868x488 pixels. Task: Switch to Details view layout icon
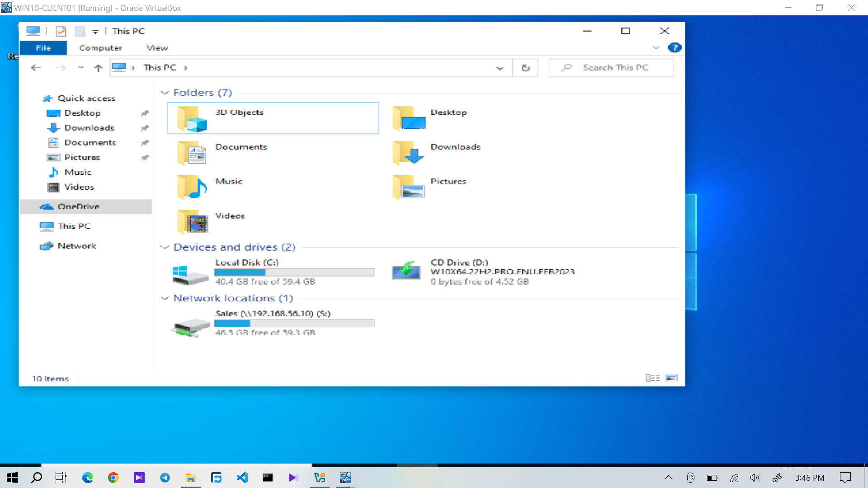pos(653,378)
